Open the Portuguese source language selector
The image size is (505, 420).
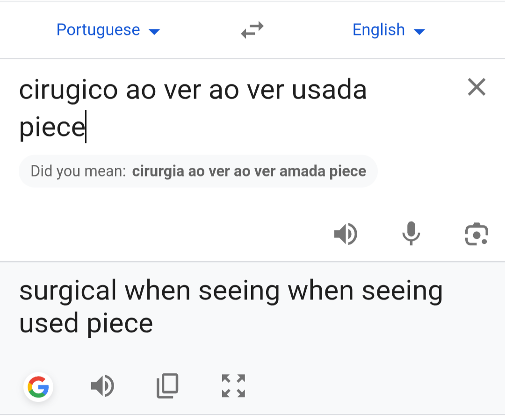[x=98, y=30]
